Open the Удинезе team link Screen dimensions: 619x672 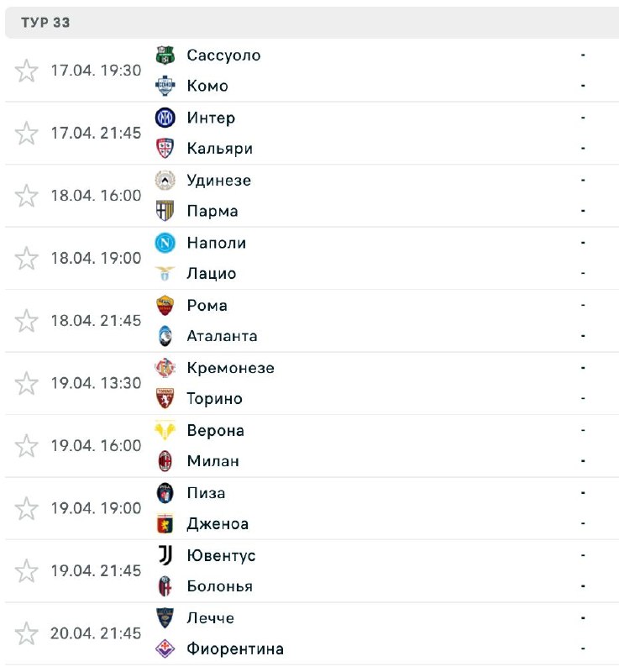[x=218, y=181]
